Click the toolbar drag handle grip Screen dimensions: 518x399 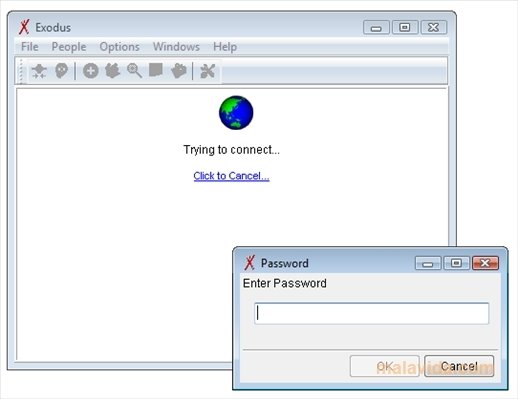click(21, 71)
